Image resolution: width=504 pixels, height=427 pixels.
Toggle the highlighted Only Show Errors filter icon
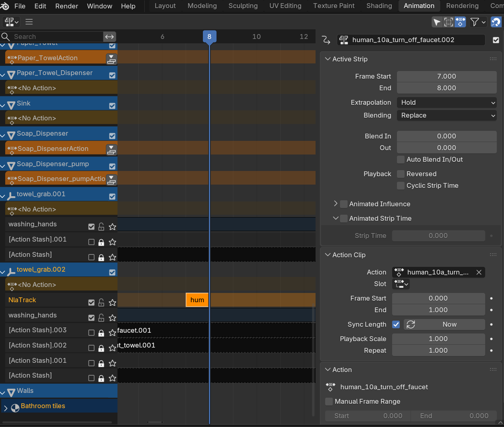pyautogui.click(x=460, y=22)
